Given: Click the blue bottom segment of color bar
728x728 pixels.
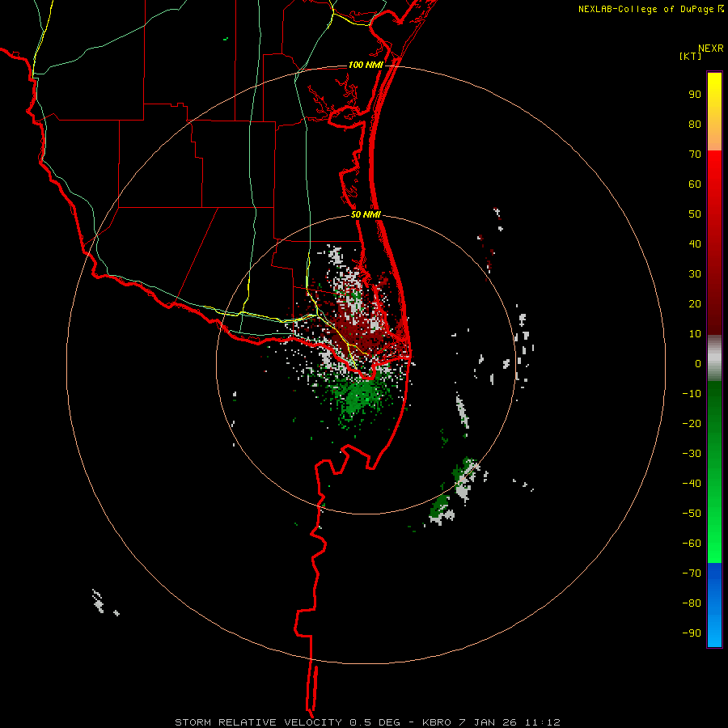Looking at the screenshot, I should point(714,604).
